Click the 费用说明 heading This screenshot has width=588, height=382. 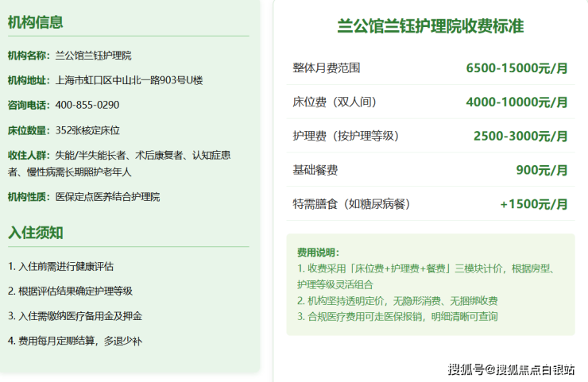318,253
